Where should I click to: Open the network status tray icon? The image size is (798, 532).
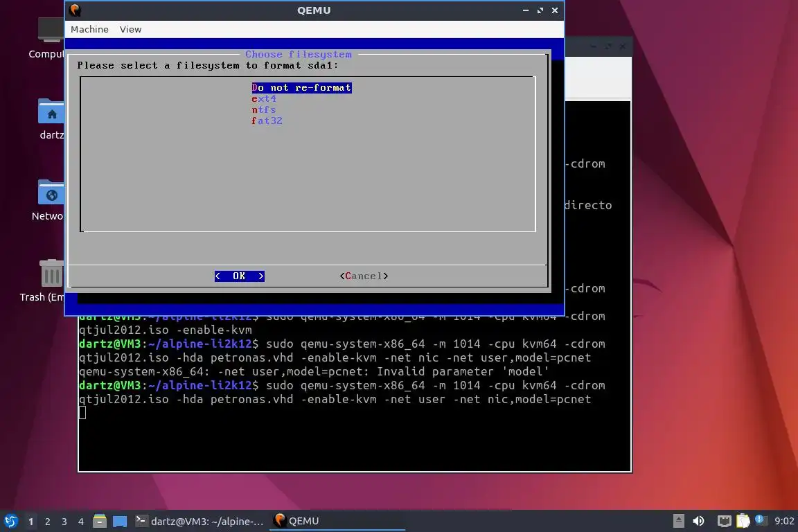724,521
